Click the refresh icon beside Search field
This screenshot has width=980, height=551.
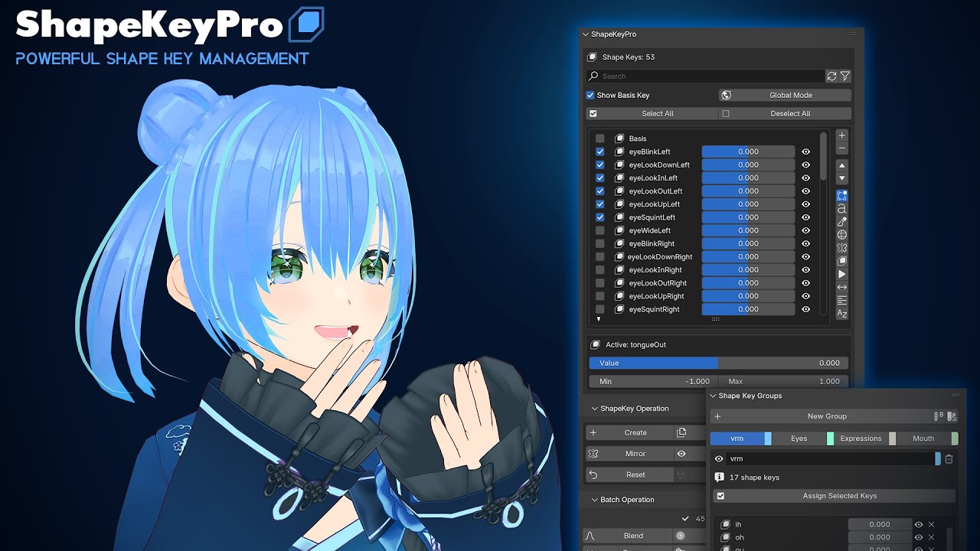[x=831, y=76]
